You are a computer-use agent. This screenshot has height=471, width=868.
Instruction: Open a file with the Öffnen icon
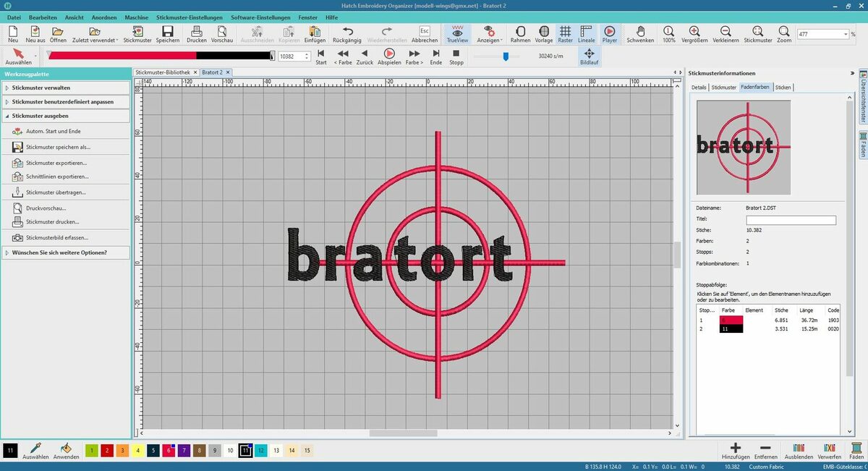[x=59, y=35]
